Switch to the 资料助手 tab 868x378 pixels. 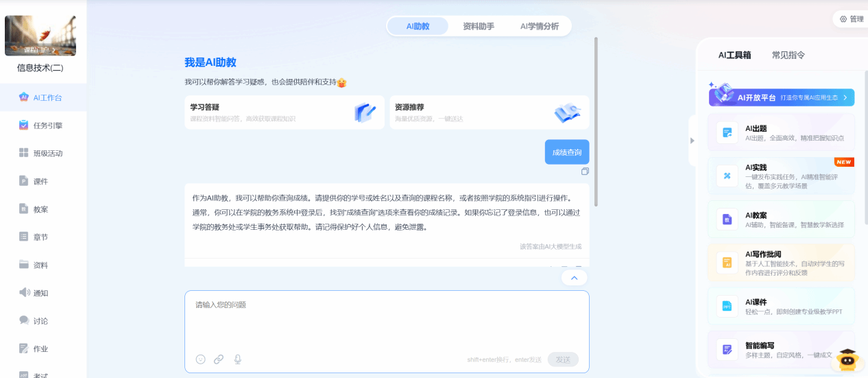pyautogui.click(x=478, y=27)
